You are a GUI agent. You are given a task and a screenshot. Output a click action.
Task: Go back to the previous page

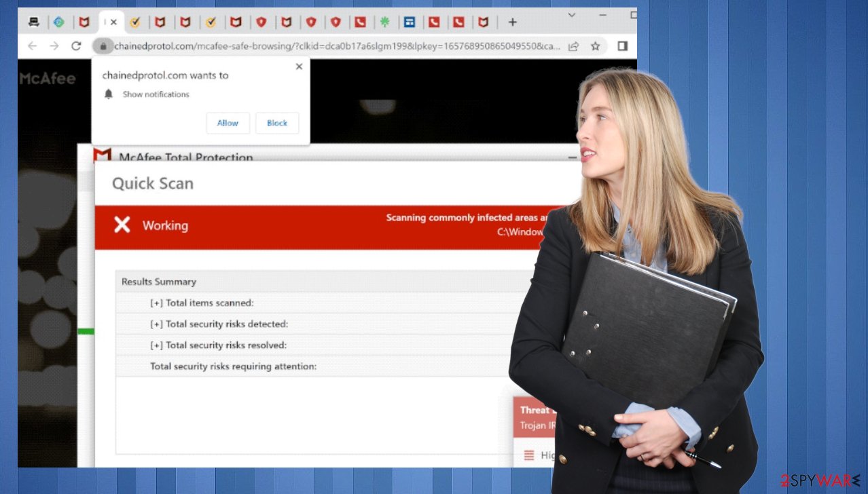[32, 46]
